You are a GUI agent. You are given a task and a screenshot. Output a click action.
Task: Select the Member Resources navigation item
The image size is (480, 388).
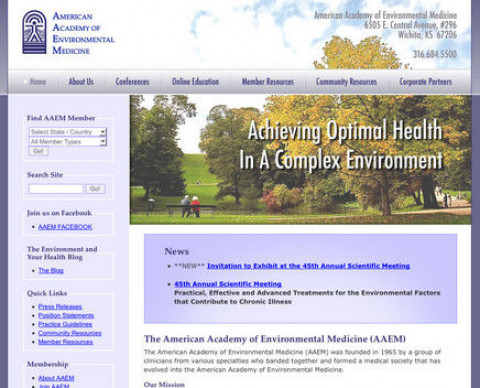coord(268,82)
